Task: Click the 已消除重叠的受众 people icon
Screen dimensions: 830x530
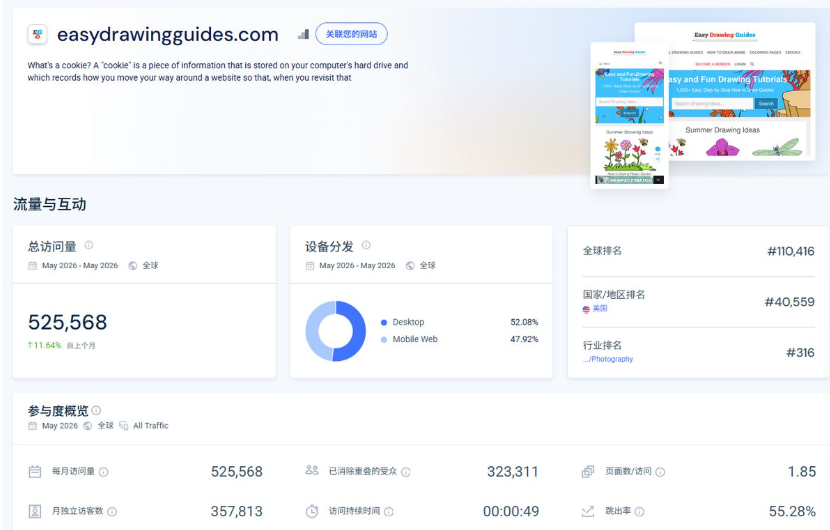Action: pos(312,470)
